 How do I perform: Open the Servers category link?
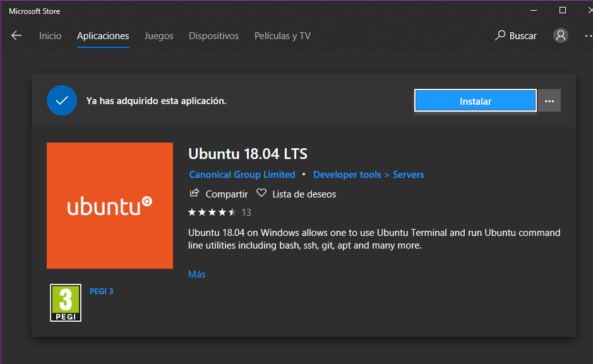[x=408, y=174]
